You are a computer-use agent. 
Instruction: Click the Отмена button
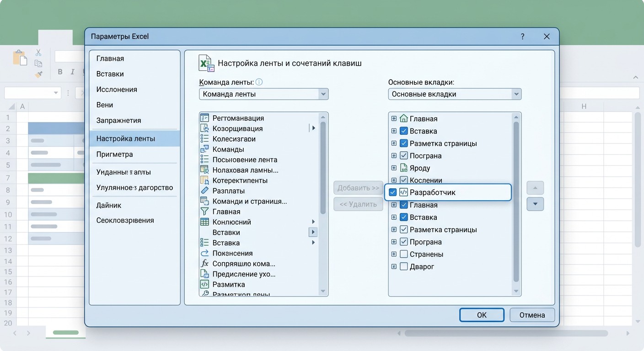[532, 315]
